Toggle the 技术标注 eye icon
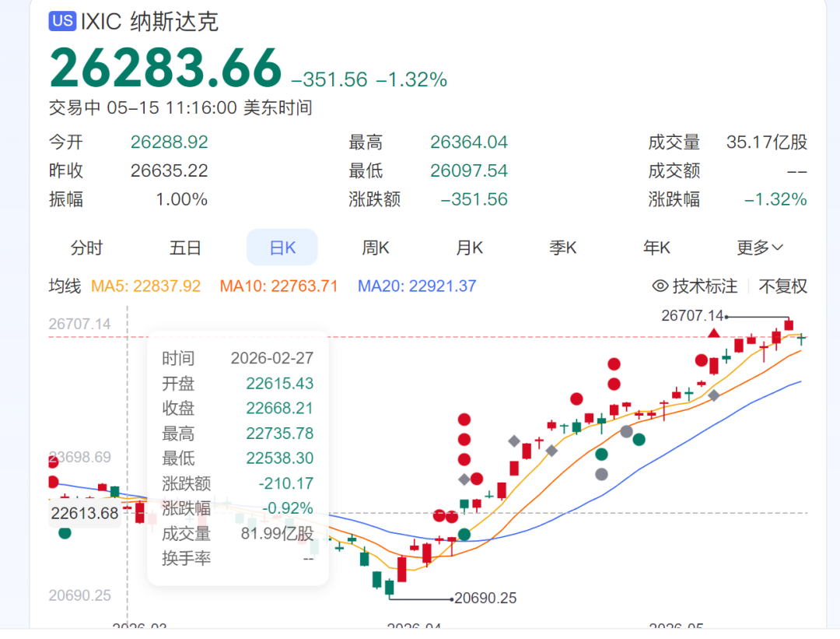The width and height of the screenshot is (840, 639). point(660,286)
